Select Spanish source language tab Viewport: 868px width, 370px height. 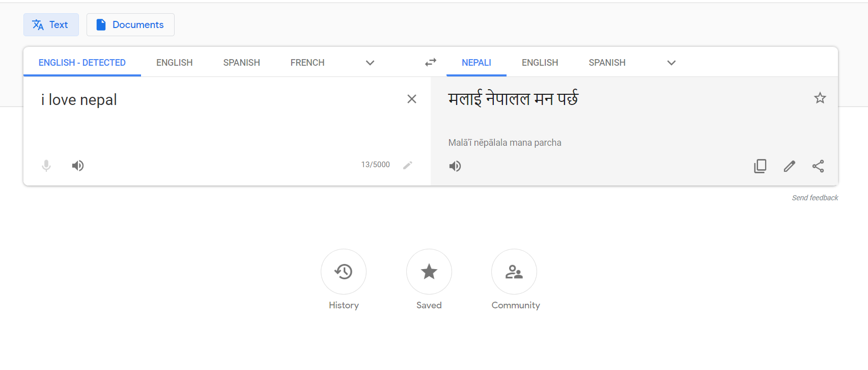pos(242,62)
